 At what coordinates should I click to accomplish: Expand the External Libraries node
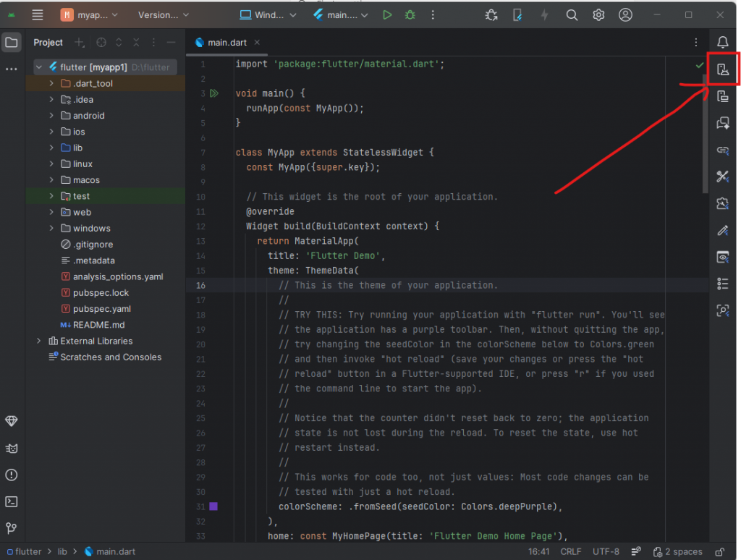(39, 341)
